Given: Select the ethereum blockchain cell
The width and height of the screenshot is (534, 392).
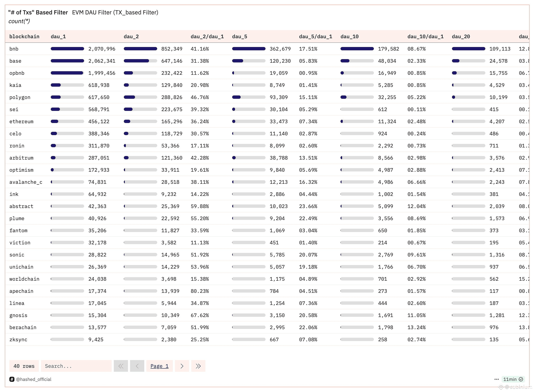Looking at the screenshot, I should 21,121.
